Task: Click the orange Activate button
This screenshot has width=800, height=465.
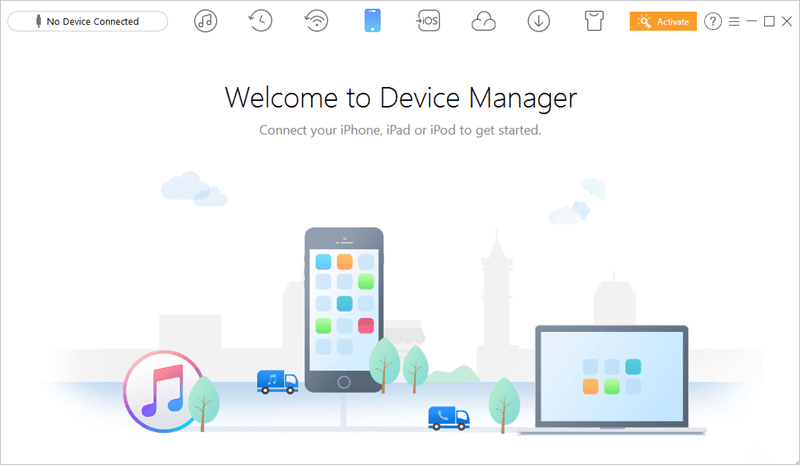Action: pyautogui.click(x=663, y=21)
